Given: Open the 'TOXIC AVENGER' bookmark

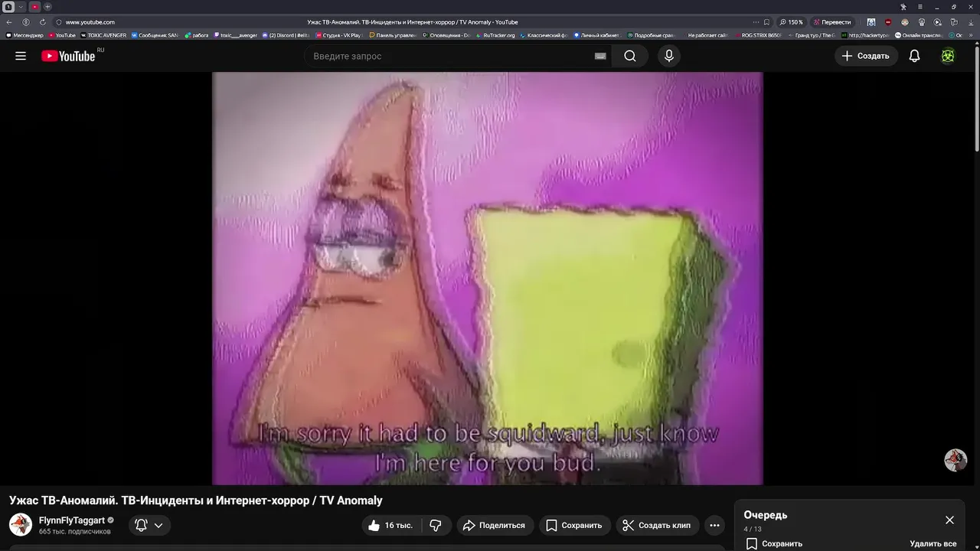Looking at the screenshot, I should [x=103, y=35].
